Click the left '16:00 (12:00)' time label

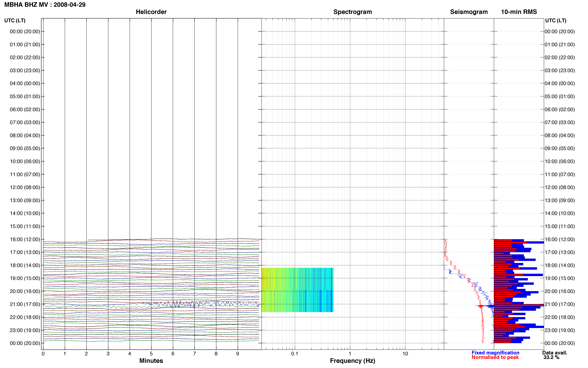point(25,239)
